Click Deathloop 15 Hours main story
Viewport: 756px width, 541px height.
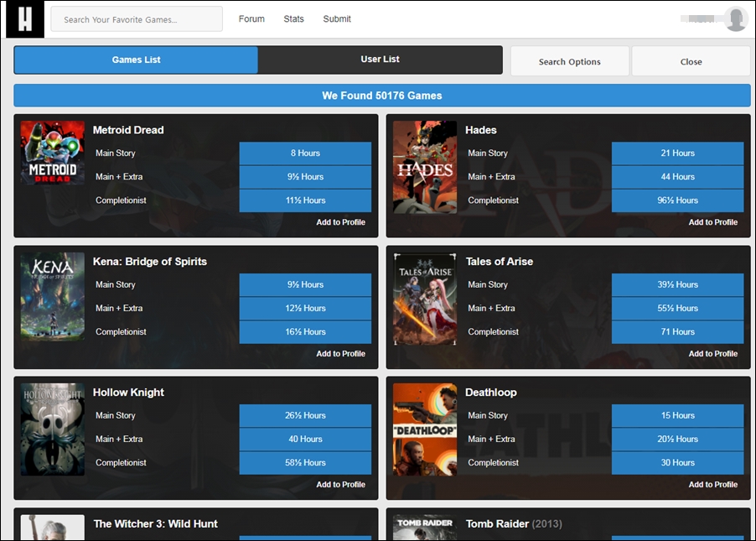[677, 415]
